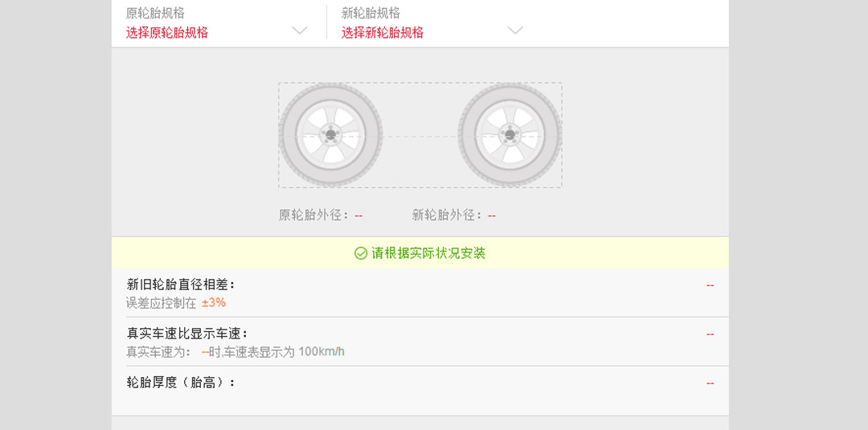Click the left original tire image

point(330,135)
